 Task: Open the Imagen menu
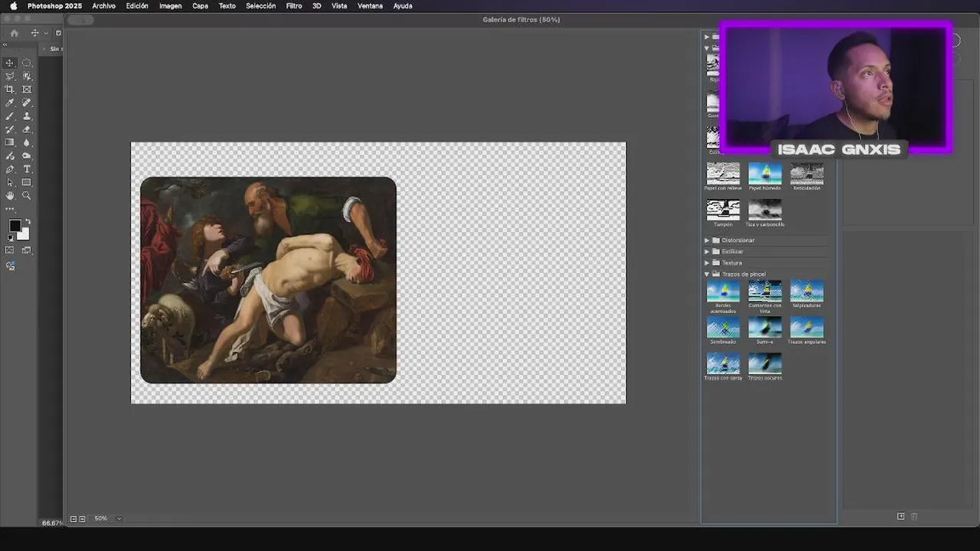click(x=171, y=6)
